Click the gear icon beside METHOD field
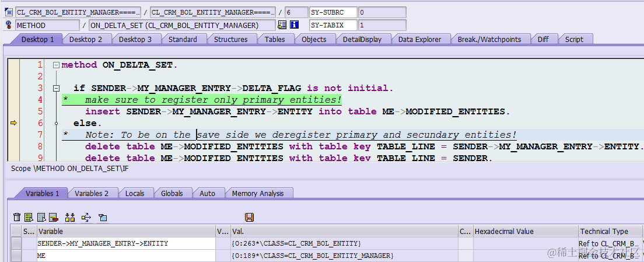This screenshot has height=262, width=644. point(9,26)
